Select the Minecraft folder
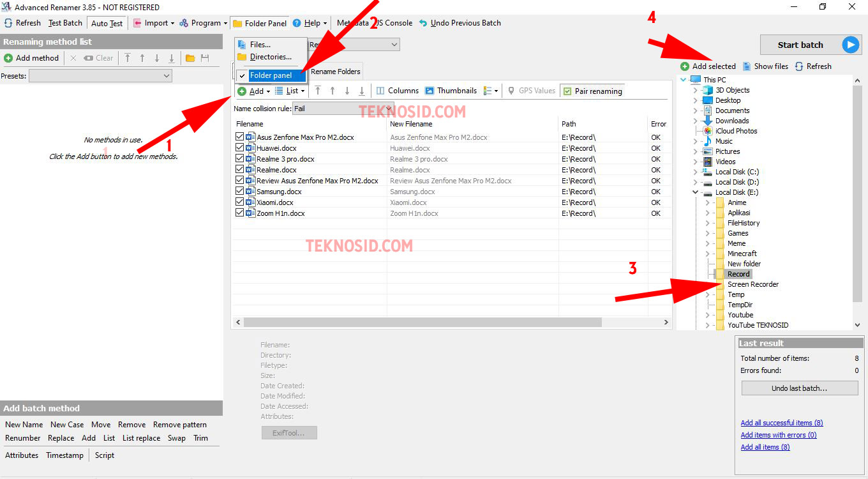This screenshot has height=479, width=868. tap(742, 254)
